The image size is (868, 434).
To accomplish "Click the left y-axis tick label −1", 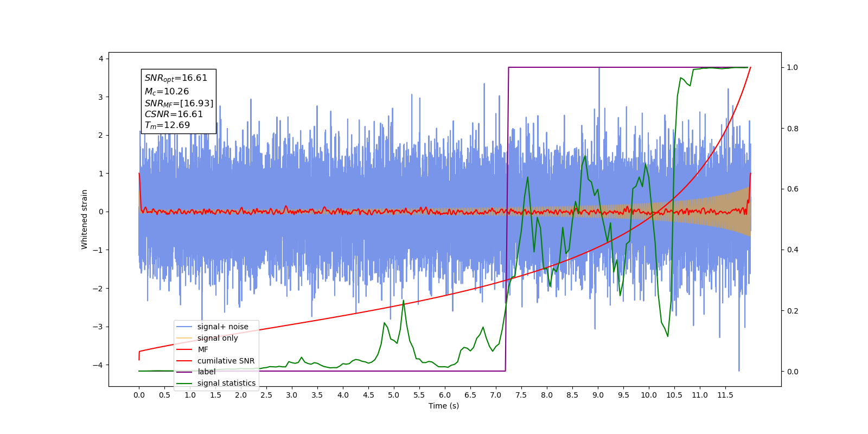I will tap(98, 250).
